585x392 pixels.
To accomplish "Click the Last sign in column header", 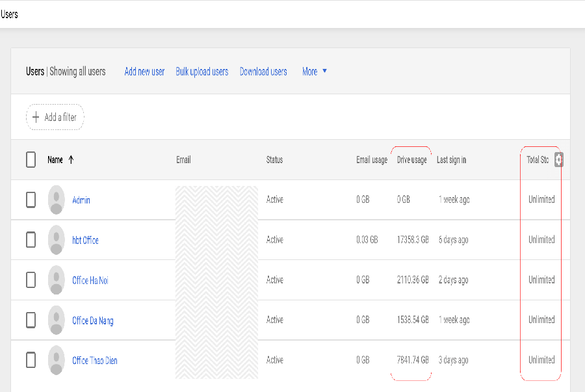I will point(451,160).
